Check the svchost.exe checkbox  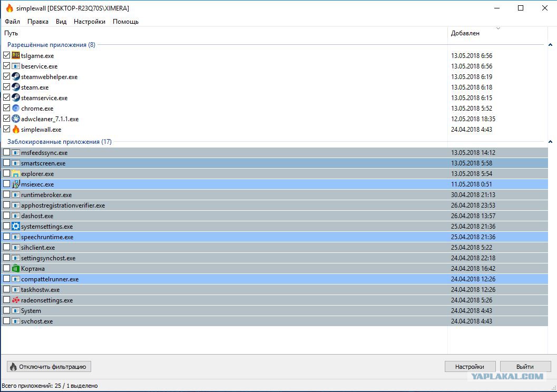point(6,321)
